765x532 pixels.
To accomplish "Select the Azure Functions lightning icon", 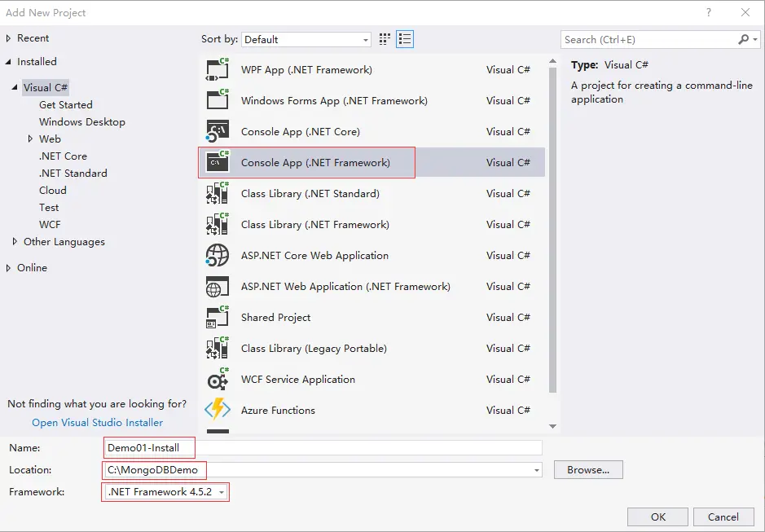I will pyautogui.click(x=217, y=409).
